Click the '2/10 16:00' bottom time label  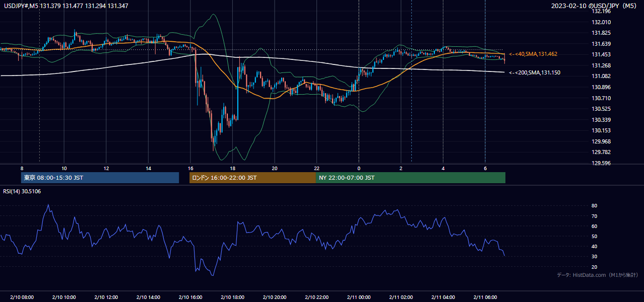190,297
